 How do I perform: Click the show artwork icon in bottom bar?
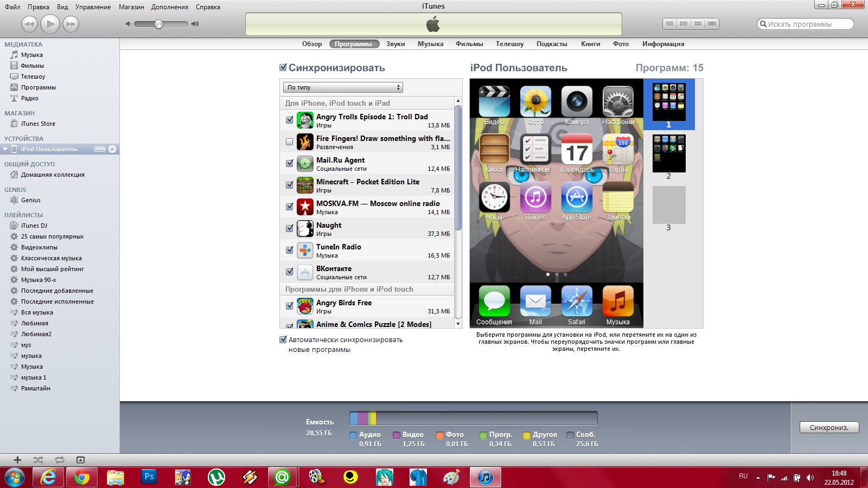point(80,460)
